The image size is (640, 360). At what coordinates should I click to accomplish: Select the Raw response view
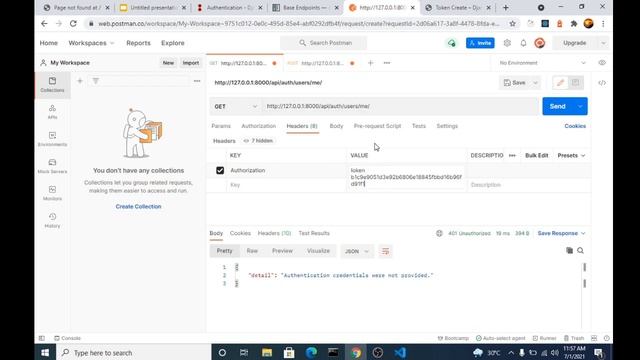click(252, 251)
